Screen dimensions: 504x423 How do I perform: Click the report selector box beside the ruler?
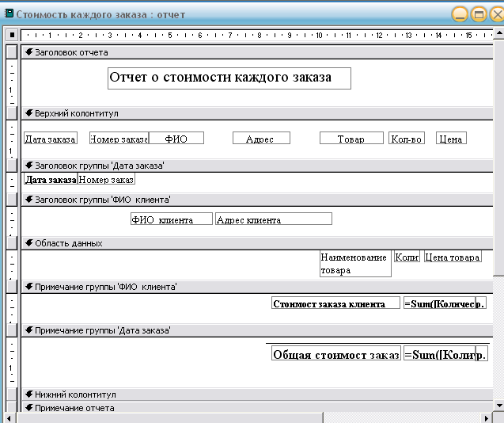tap(11, 35)
